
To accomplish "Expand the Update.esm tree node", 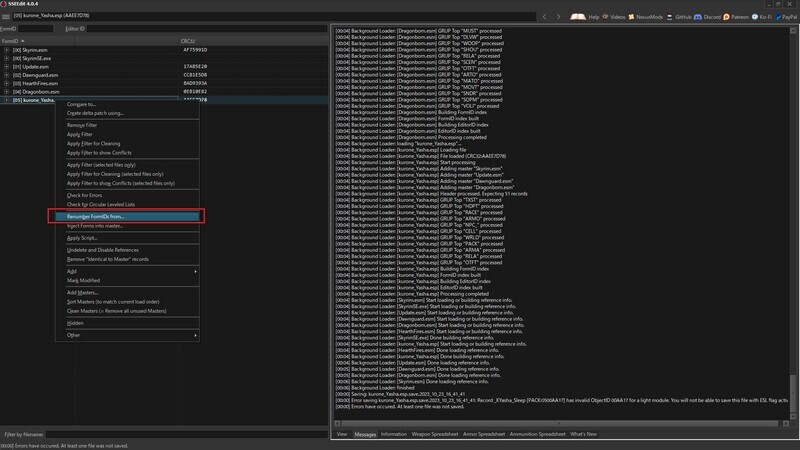I will (6, 66).
